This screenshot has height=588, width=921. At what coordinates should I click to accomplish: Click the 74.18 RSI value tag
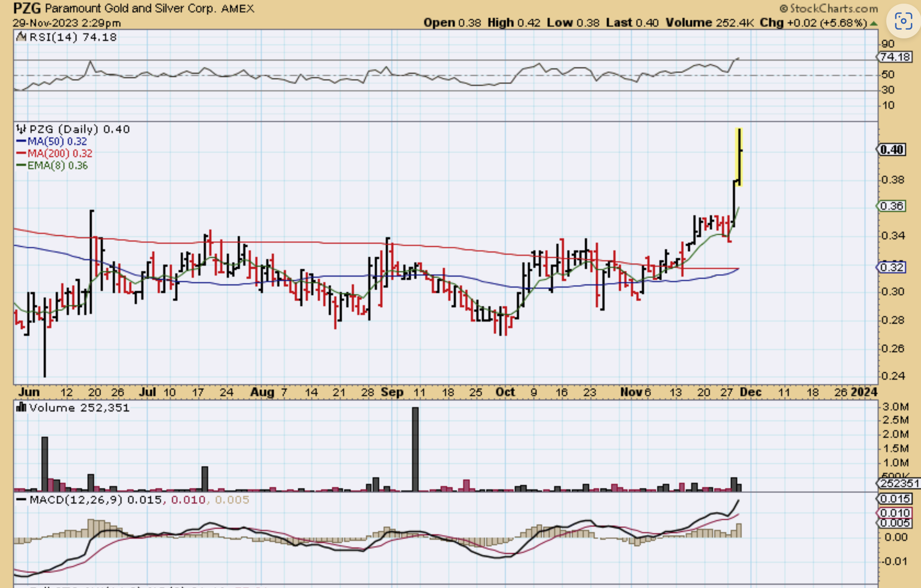(x=895, y=57)
